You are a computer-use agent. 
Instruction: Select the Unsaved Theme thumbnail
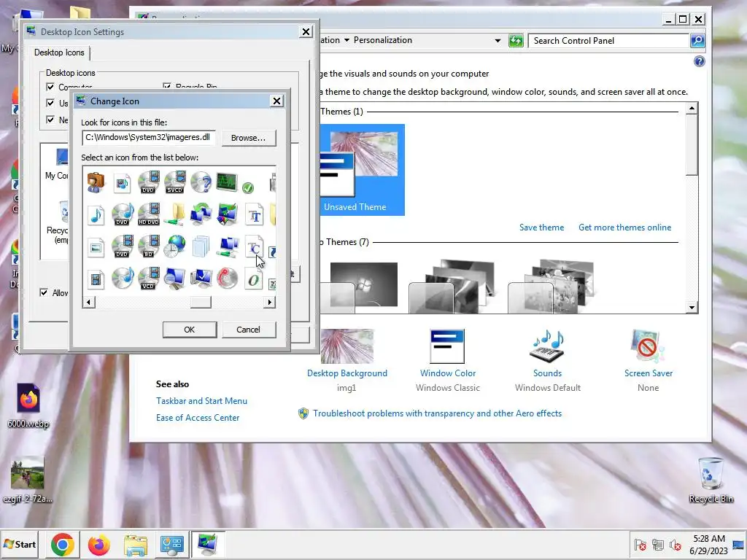pyautogui.click(x=362, y=170)
